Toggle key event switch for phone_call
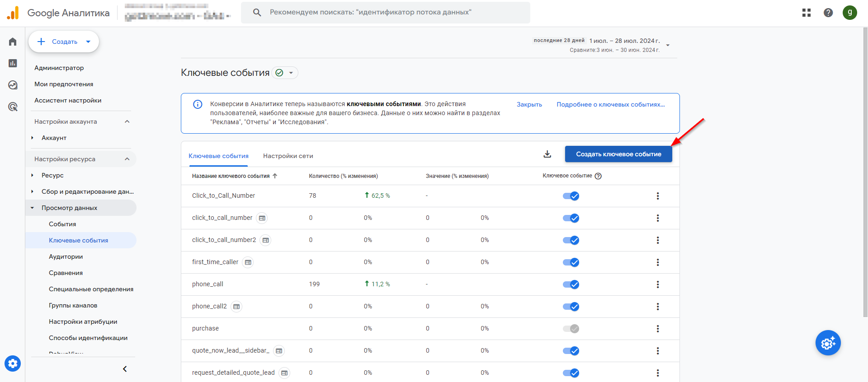 (x=571, y=284)
